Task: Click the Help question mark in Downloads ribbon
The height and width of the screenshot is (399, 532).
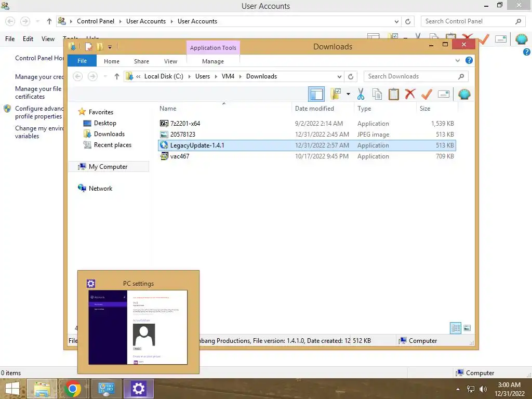Action: click(469, 60)
